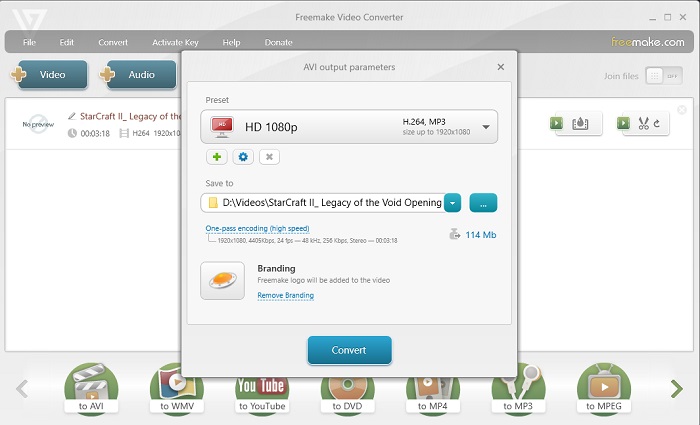Add a preset with the green plus icon
The width and height of the screenshot is (700, 425).
(x=217, y=157)
